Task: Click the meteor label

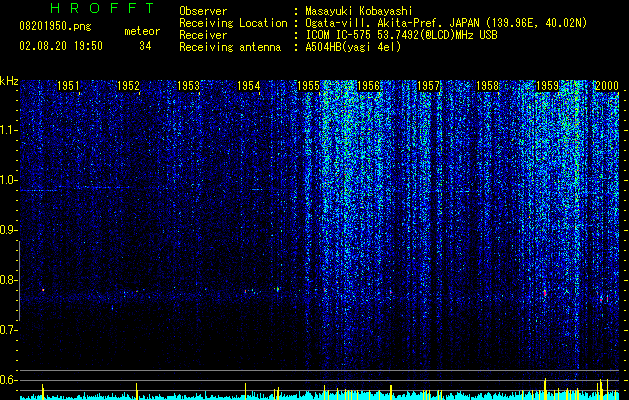Action: 142,31
